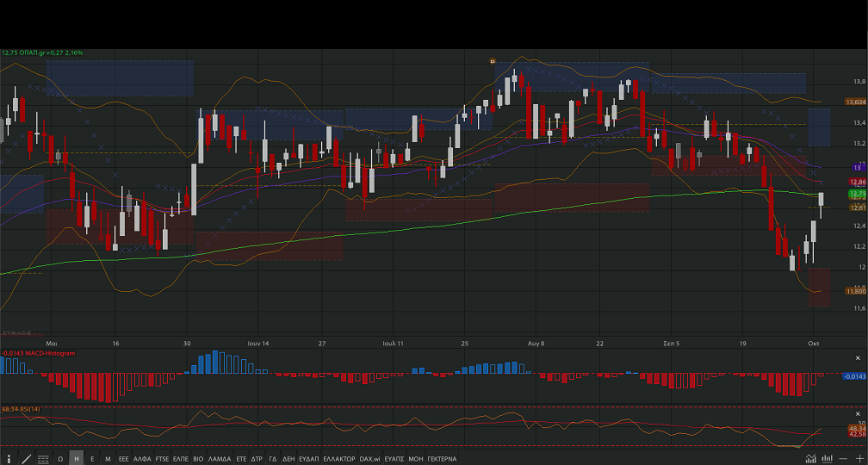Open the ETE symbol chart

[241, 459]
